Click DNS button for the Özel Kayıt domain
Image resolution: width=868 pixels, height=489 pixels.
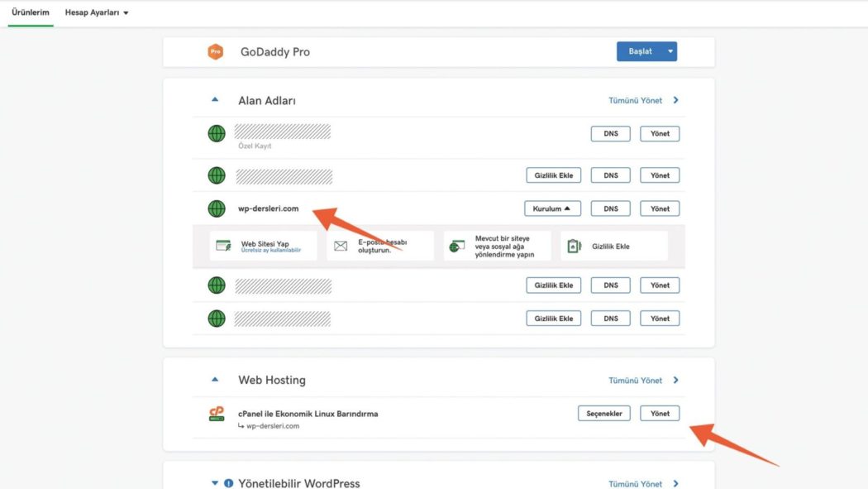point(611,133)
